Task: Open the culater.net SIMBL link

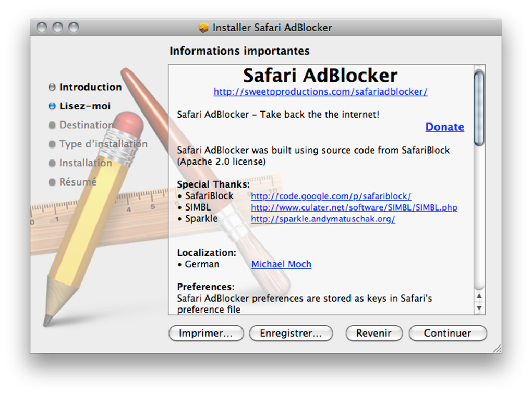Action: (354, 207)
